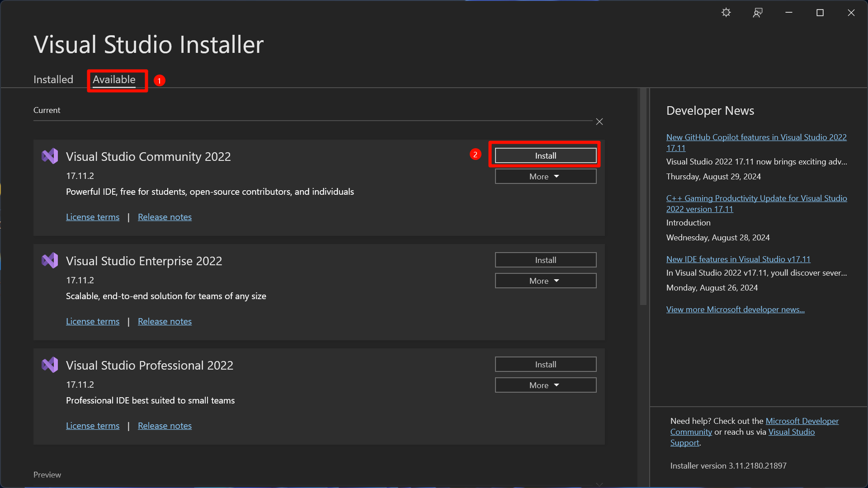Install Visual Studio Community 2022
The width and height of the screenshot is (868, 488).
(x=546, y=155)
